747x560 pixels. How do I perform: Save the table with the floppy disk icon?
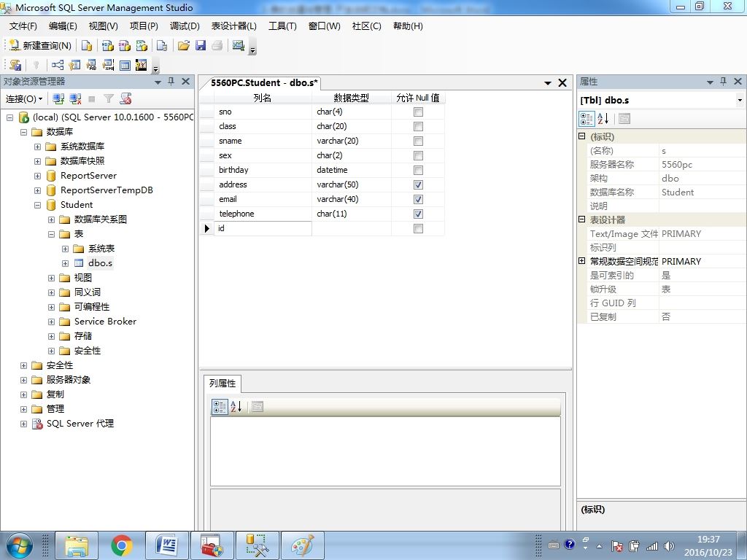201,45
